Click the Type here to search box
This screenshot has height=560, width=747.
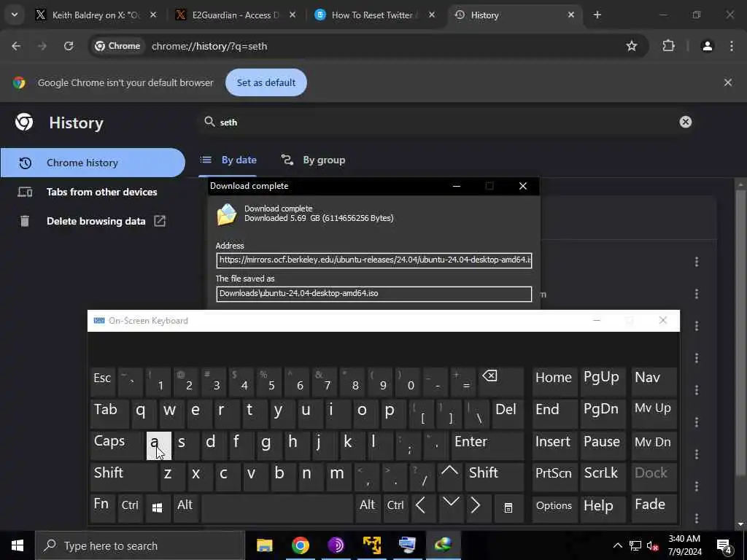point(140,545)
